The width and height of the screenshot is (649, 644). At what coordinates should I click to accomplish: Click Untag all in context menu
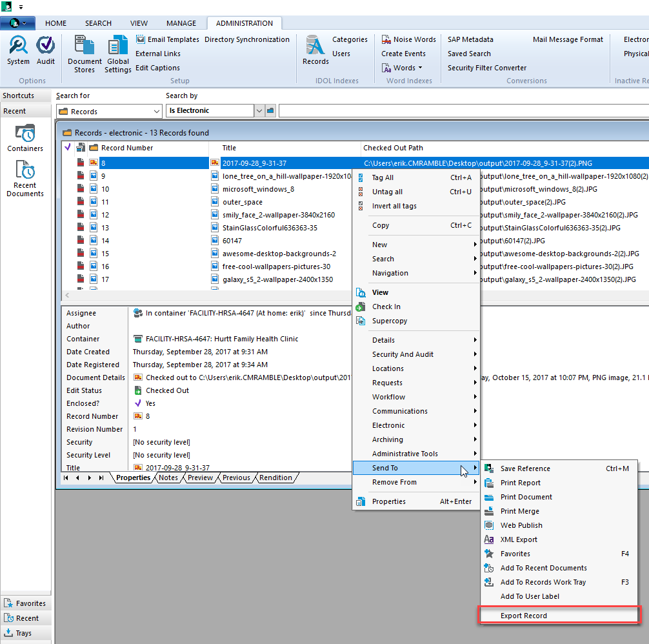(x=416, y=192)
